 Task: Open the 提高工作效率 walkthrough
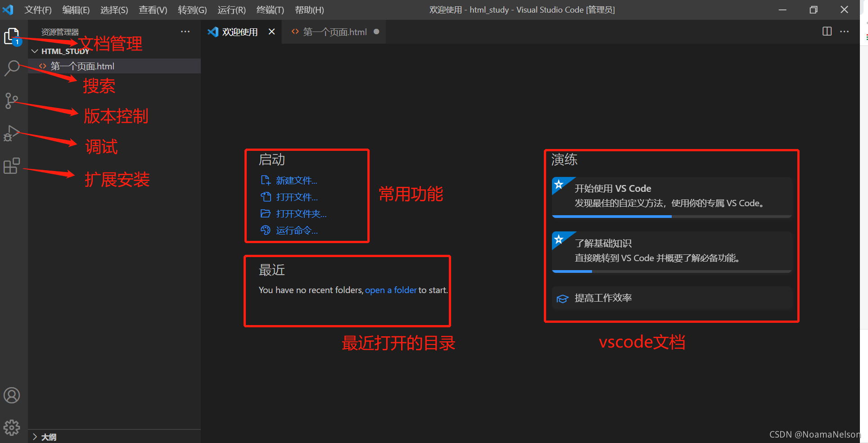(672, 298)
